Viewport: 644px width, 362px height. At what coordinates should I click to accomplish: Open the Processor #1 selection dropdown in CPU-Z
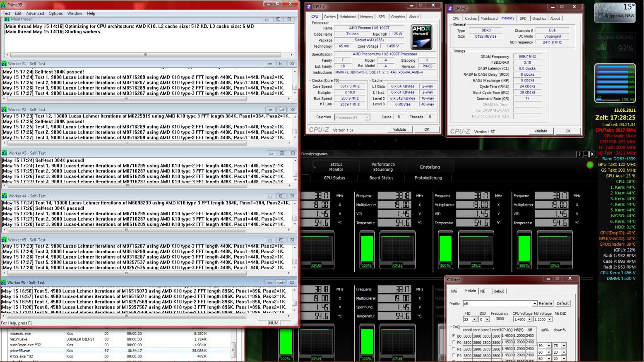tap(367, 117)
